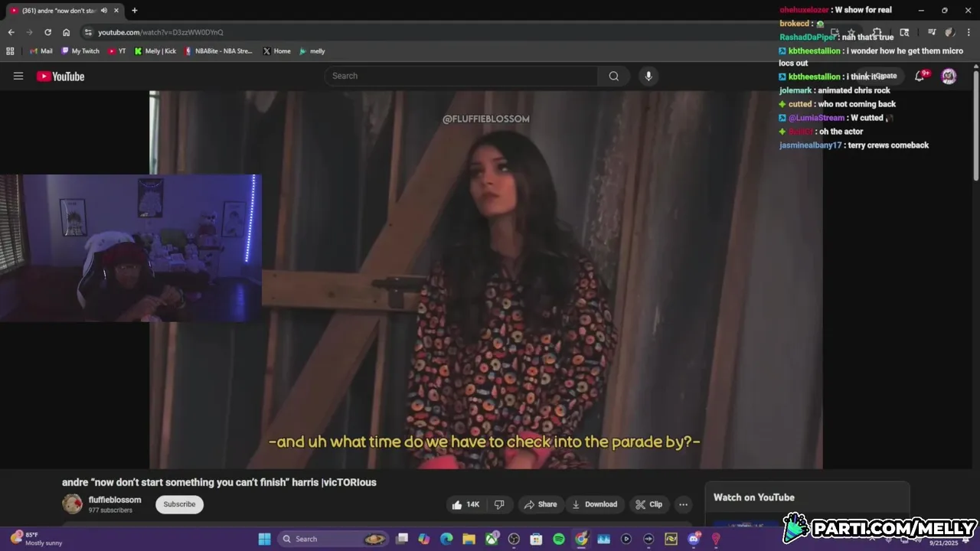
Task: Open the My Twitch bookmark
Action: pyautogui.click(x=80, y=51)
